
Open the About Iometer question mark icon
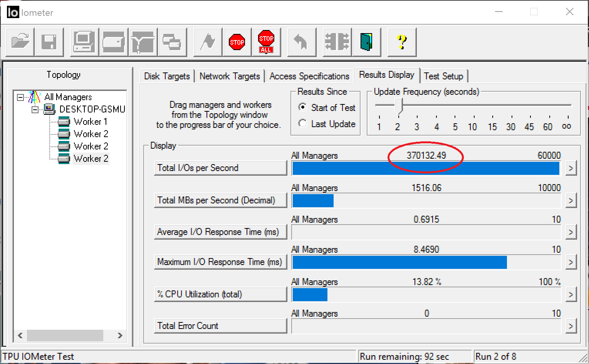pyautogui.click(x=401, y=42)
